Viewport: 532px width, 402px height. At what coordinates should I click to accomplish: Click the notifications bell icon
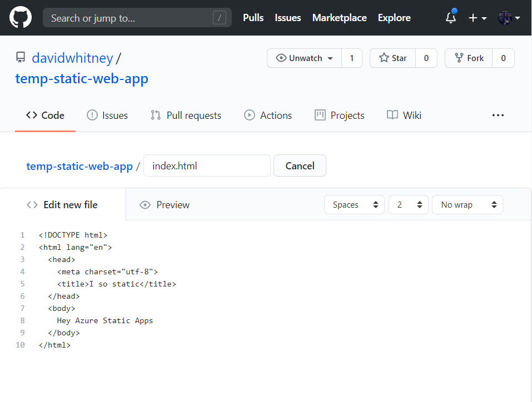(x=451, y=17)
